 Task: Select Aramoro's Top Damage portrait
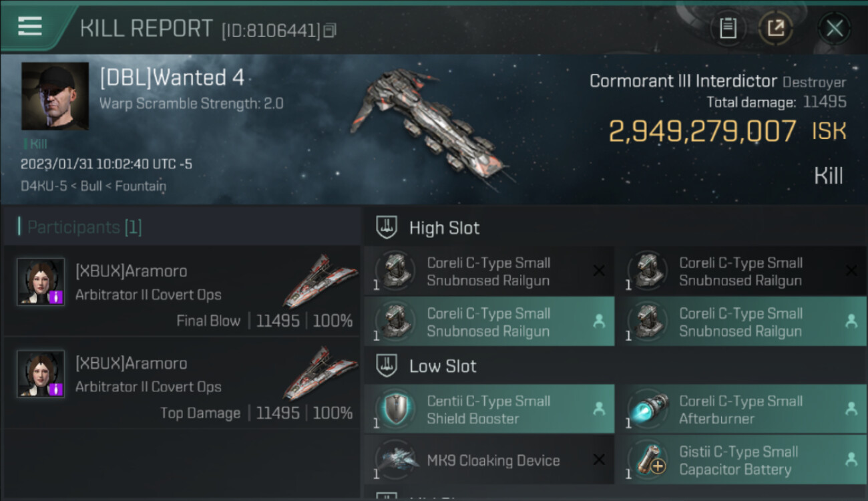tap(41, 374)
